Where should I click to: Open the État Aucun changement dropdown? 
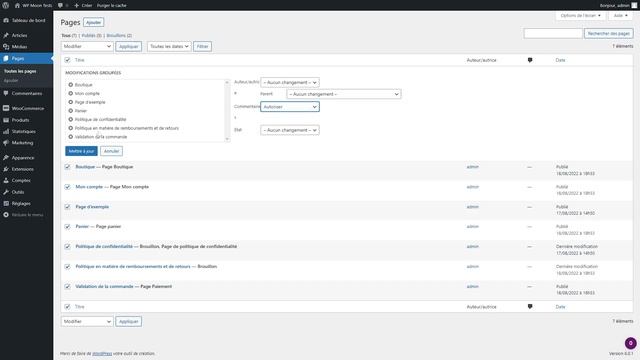[x=290, y=130]
